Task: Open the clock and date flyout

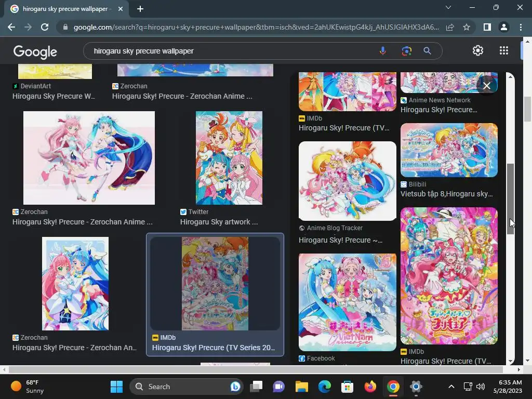Action: (508, 387)
